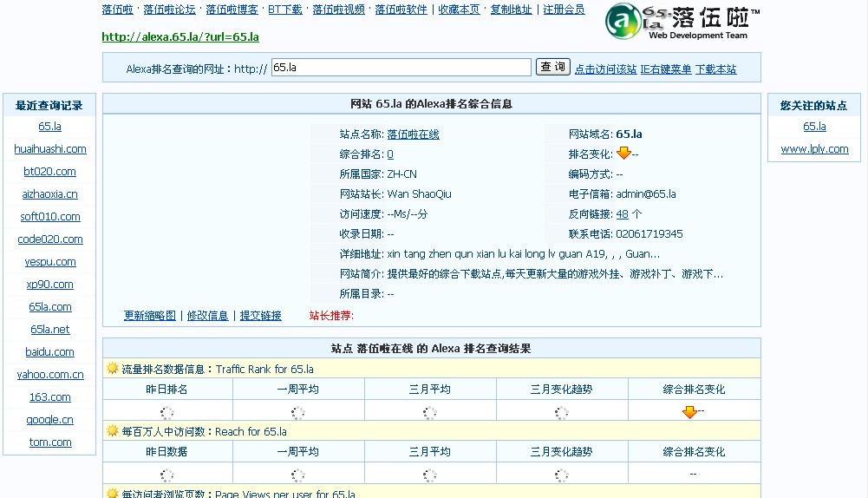868x498 pixels.
Task: Click the phone number 02061719345
Action: [649, 233]
